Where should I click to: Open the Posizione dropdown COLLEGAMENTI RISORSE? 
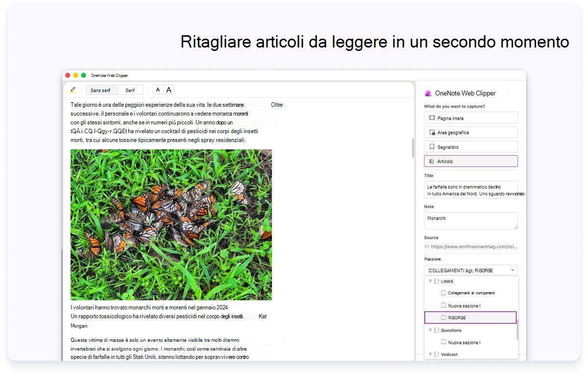pos(471,270)
